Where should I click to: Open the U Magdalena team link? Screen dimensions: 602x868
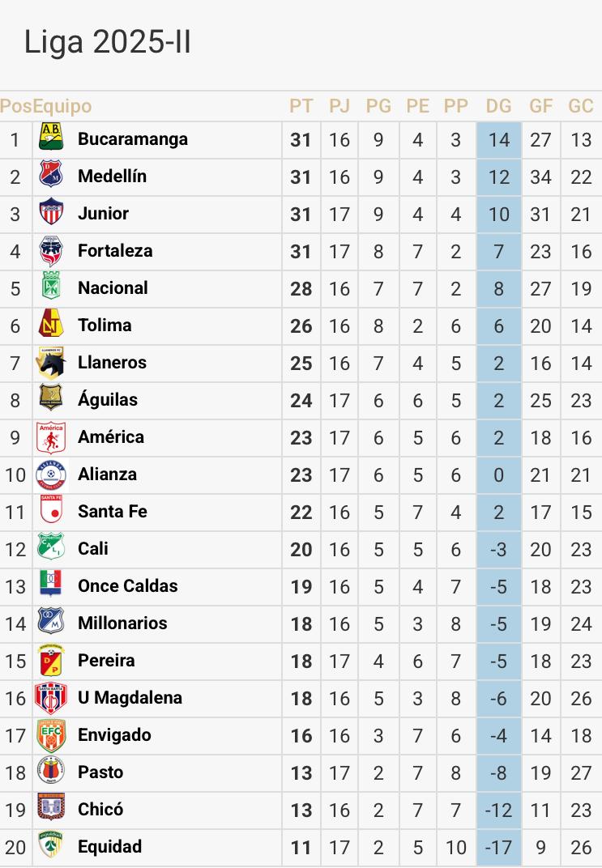[x=130, y=697]
